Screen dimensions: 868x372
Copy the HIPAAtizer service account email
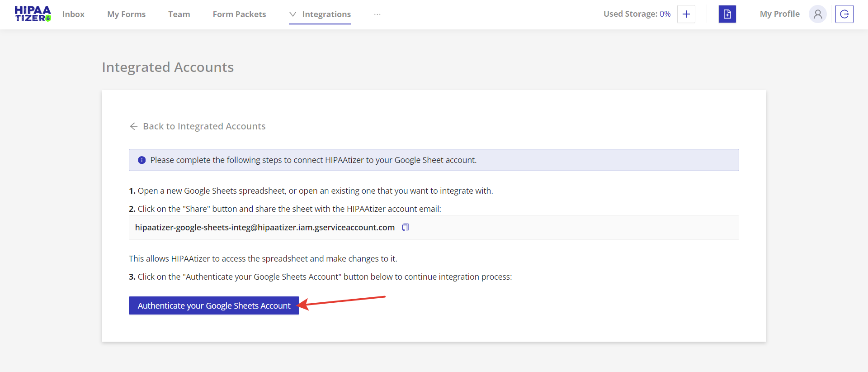(406, 228)
